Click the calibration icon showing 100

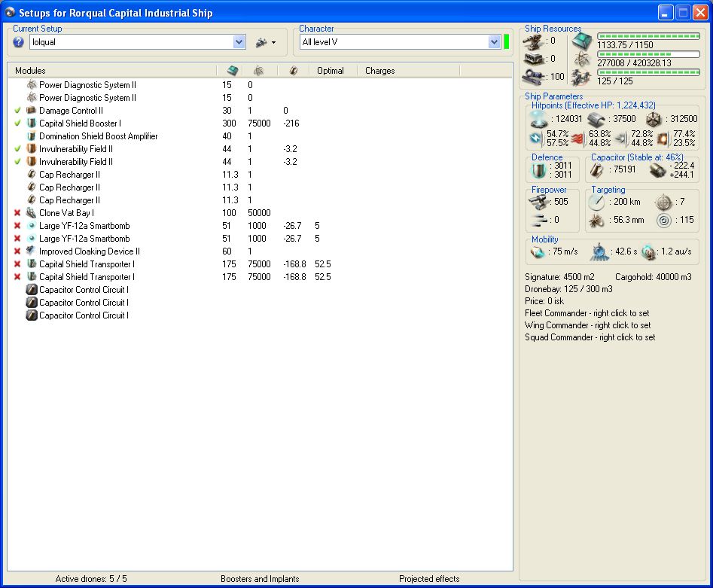[x=533, y=76]
